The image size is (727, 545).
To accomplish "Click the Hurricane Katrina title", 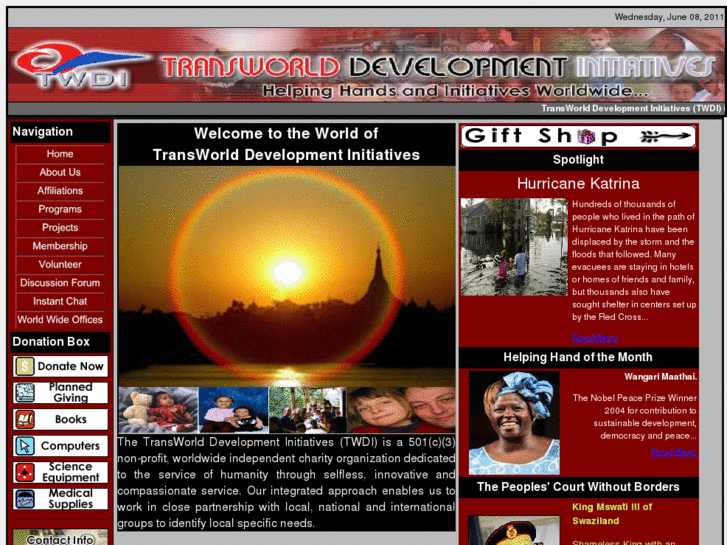I will pyautogui.click(x=578, y=184).
